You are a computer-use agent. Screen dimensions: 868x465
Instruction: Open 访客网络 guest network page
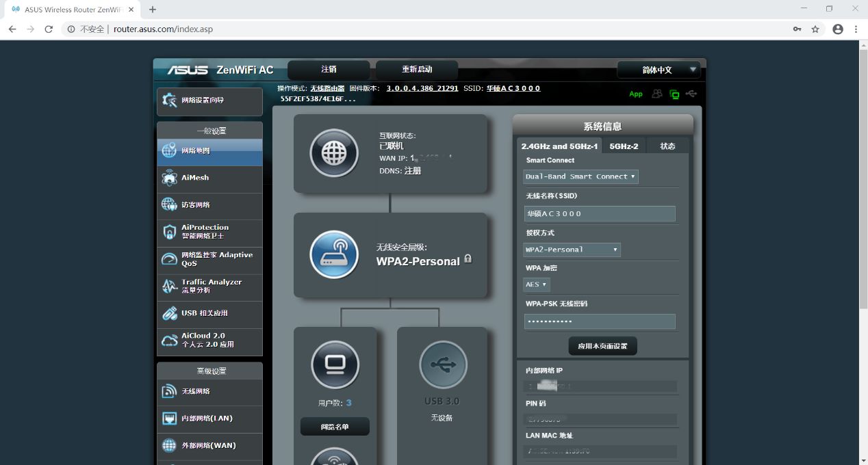click(x=209, y=205)
